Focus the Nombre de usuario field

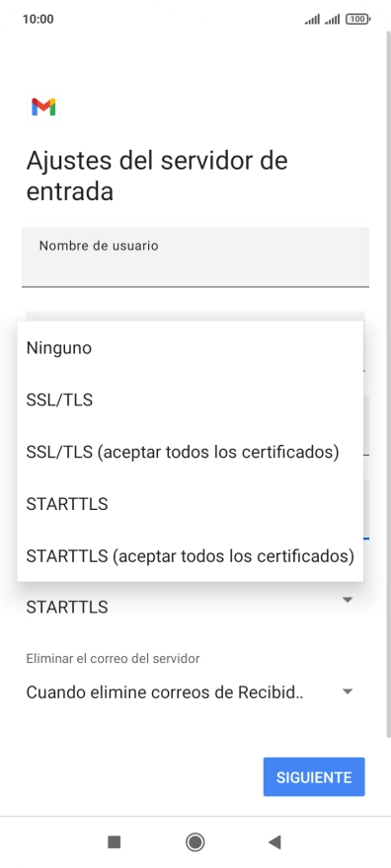click(195, 257)
